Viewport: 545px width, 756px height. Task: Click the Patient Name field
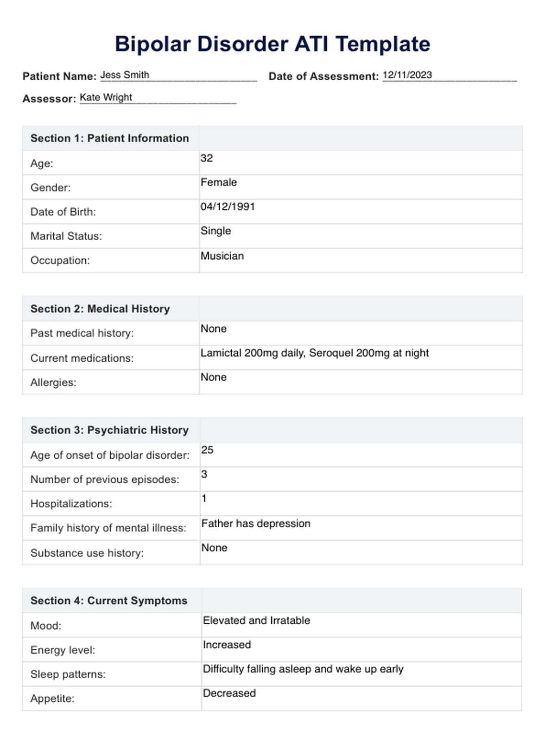(x=178, y=75)
